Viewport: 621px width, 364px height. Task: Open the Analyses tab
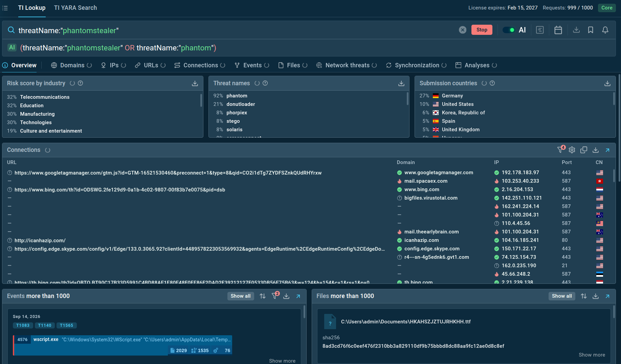point(476,65)
